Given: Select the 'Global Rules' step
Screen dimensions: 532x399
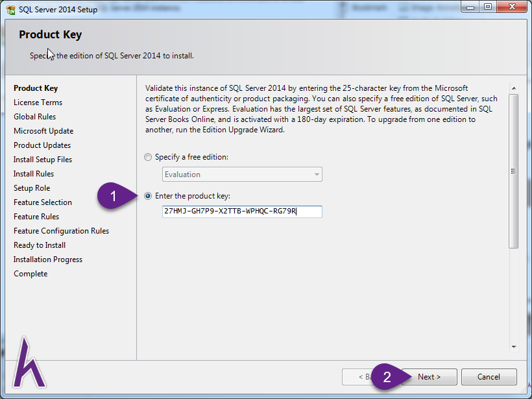Looking at the screenshot, I should [34, 117].
